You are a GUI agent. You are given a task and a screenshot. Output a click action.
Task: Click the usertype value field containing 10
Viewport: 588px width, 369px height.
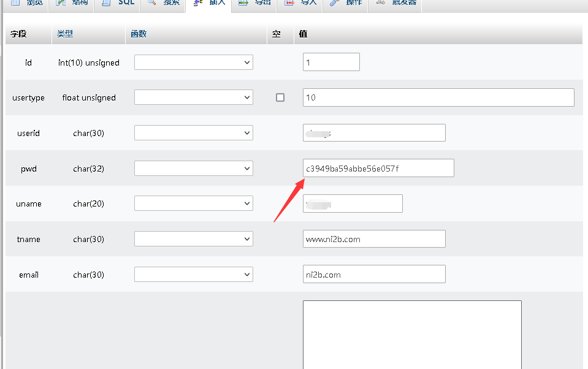point(438,97)
